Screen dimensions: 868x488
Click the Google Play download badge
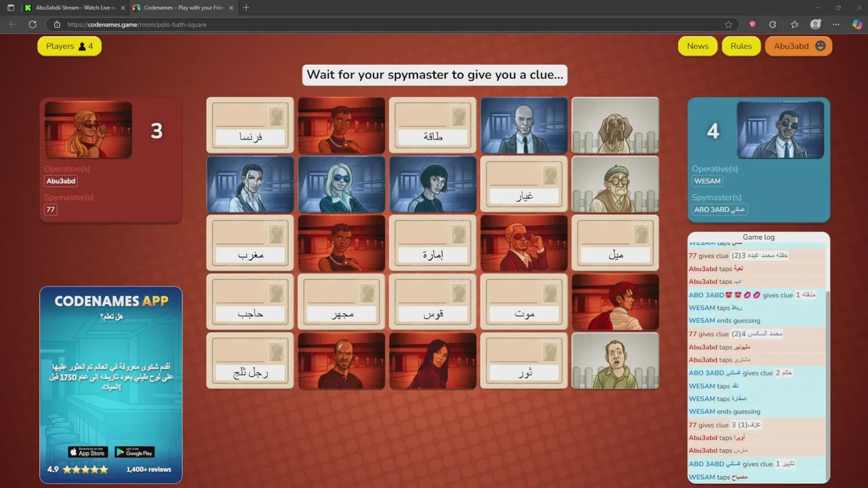[134, 452]
